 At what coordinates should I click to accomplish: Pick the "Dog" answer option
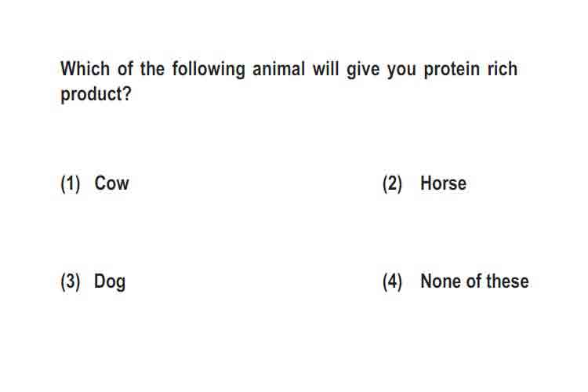tap(110, 281)
